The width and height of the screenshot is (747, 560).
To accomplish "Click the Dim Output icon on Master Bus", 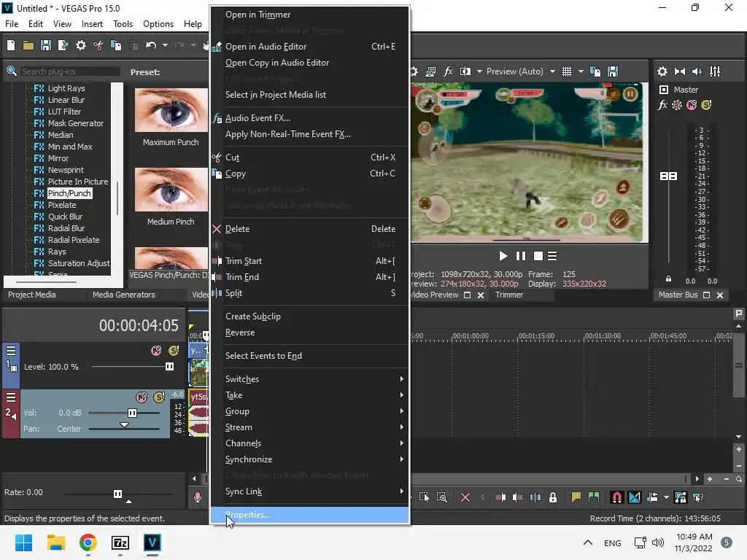I will 697,71.
